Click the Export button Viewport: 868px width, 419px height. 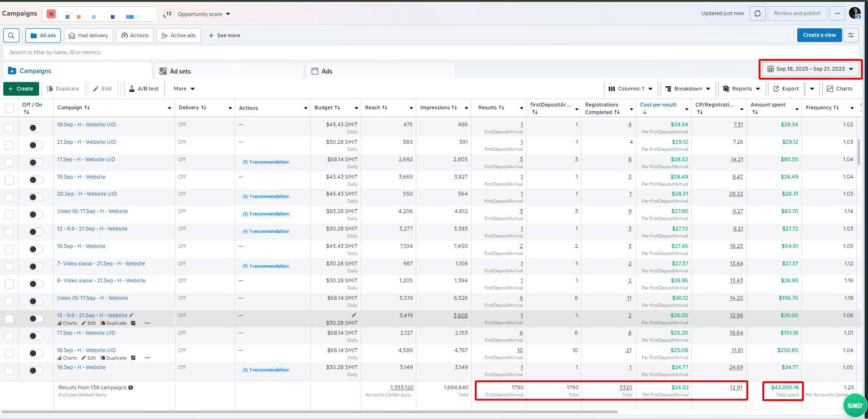786,89
